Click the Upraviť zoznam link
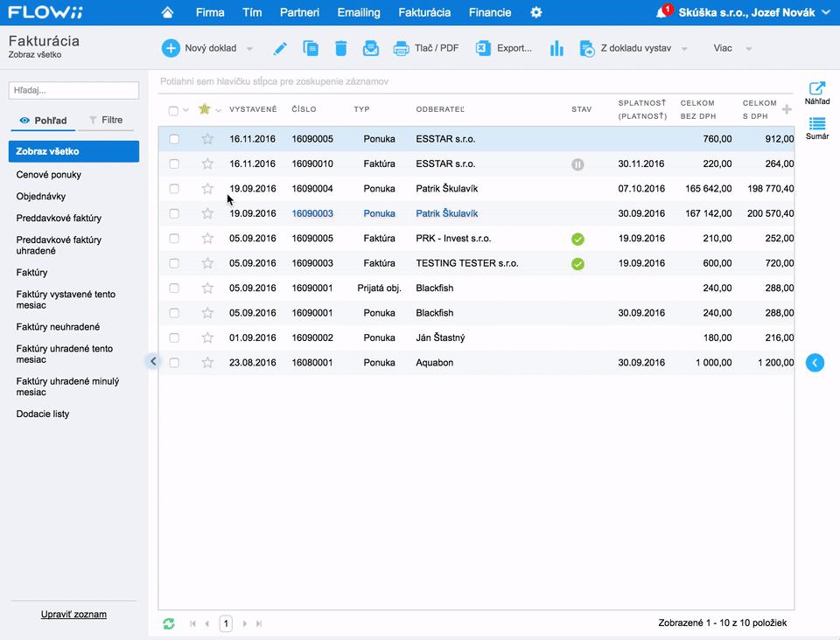Screen dimensions: 840x640 (x=73, y=615)
